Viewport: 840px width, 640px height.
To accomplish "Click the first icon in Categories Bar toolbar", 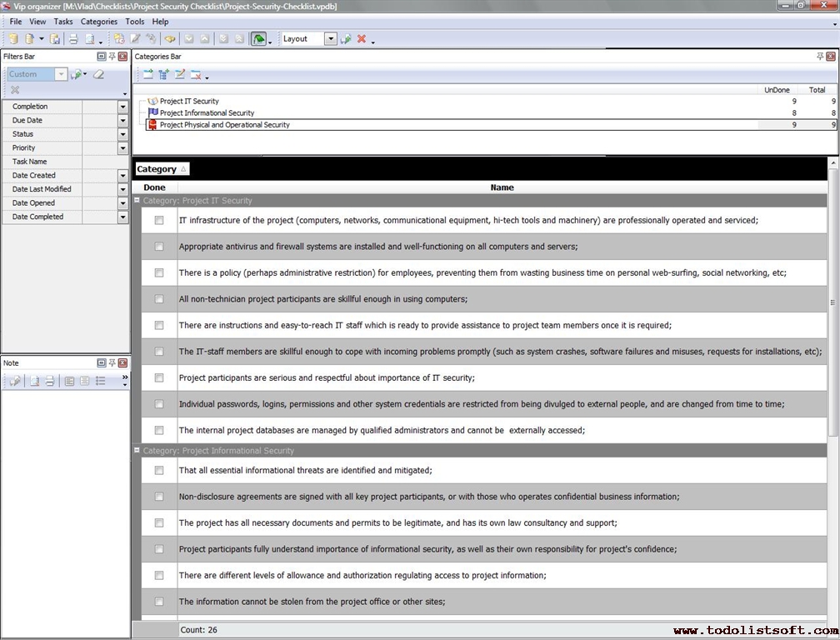I will coord(147,75).
